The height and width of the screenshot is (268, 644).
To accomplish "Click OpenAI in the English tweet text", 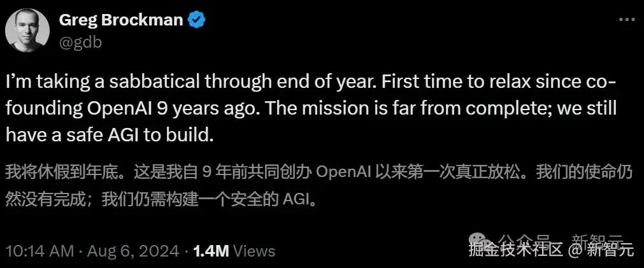I will 130,108.
